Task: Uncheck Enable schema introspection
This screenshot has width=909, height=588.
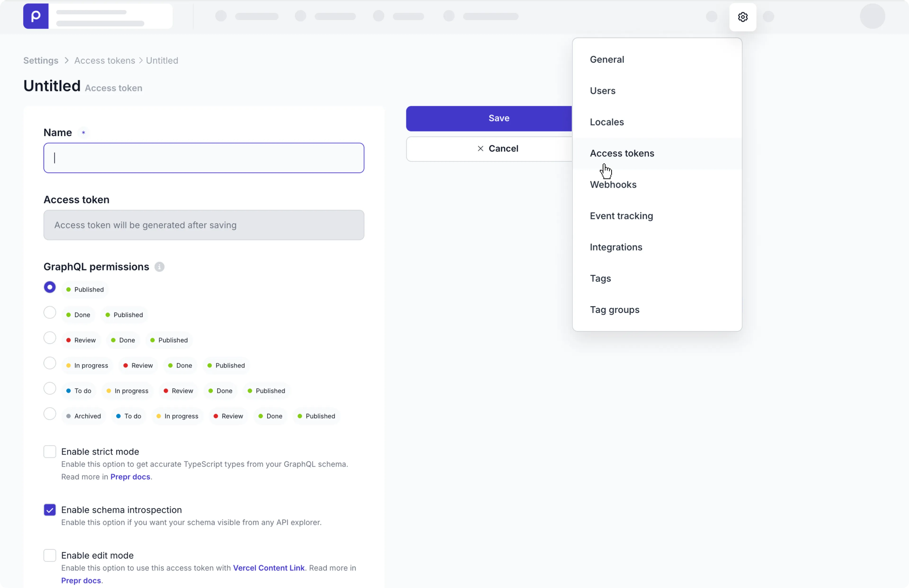Action: tap(49, 510)
